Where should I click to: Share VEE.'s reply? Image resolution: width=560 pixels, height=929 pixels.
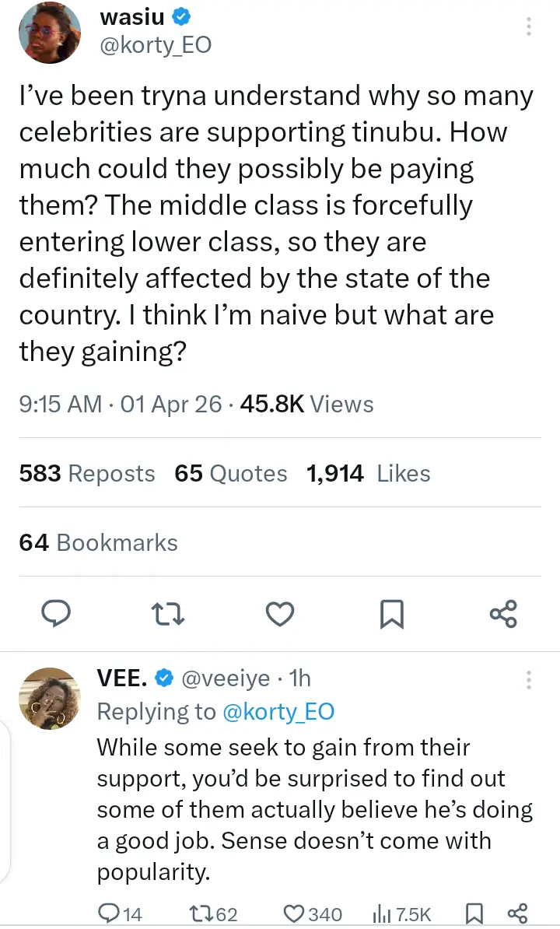pos(517,913)
